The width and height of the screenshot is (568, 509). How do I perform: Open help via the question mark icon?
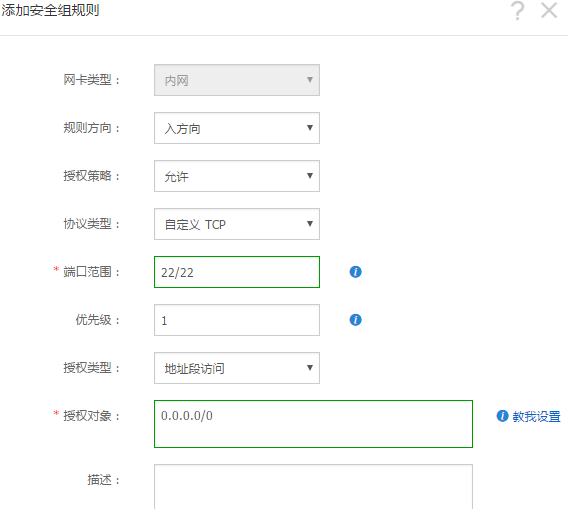tap(518, 11)
